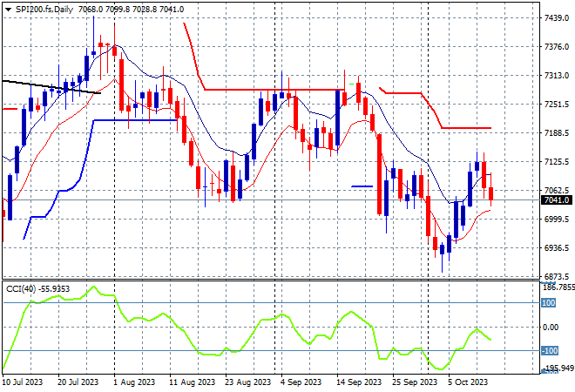Click the 7376.0 price axis label
This screenshot has height=392, width=575.
coord(557,47)
